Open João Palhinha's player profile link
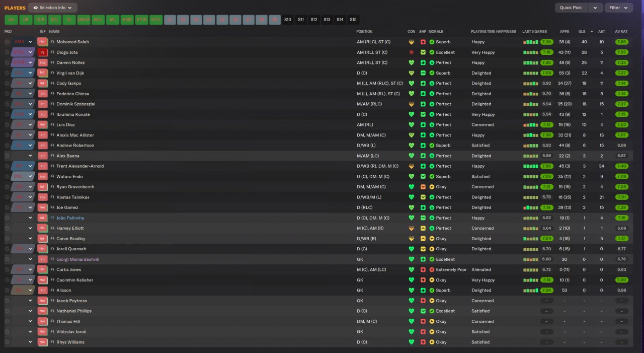 70,218
